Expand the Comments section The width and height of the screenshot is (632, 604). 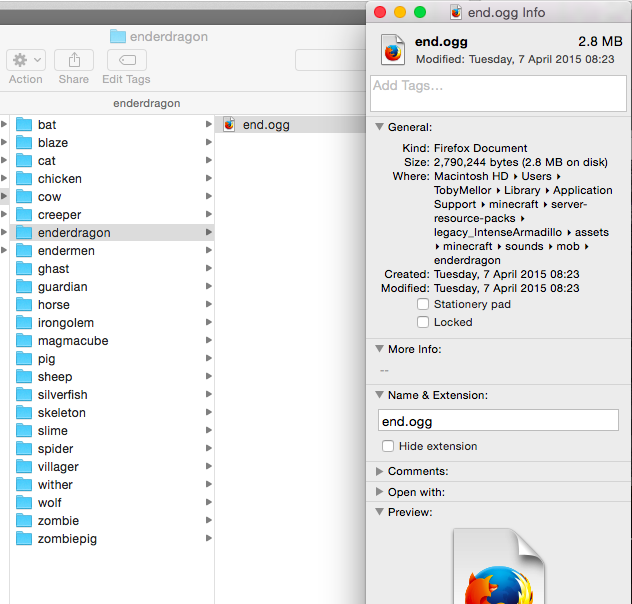(x=379, y=471)
